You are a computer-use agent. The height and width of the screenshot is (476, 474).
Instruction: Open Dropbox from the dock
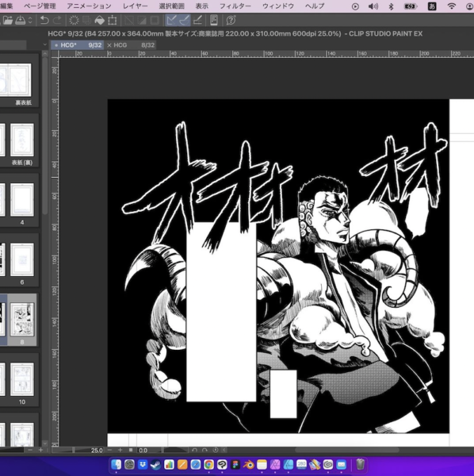pyautogui.click(x=143, y=464)
